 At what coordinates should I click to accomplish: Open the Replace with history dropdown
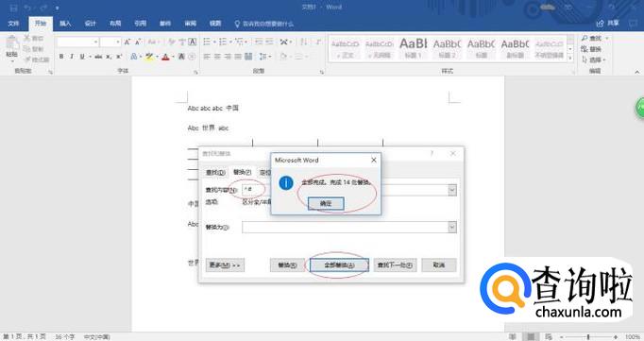452,228
